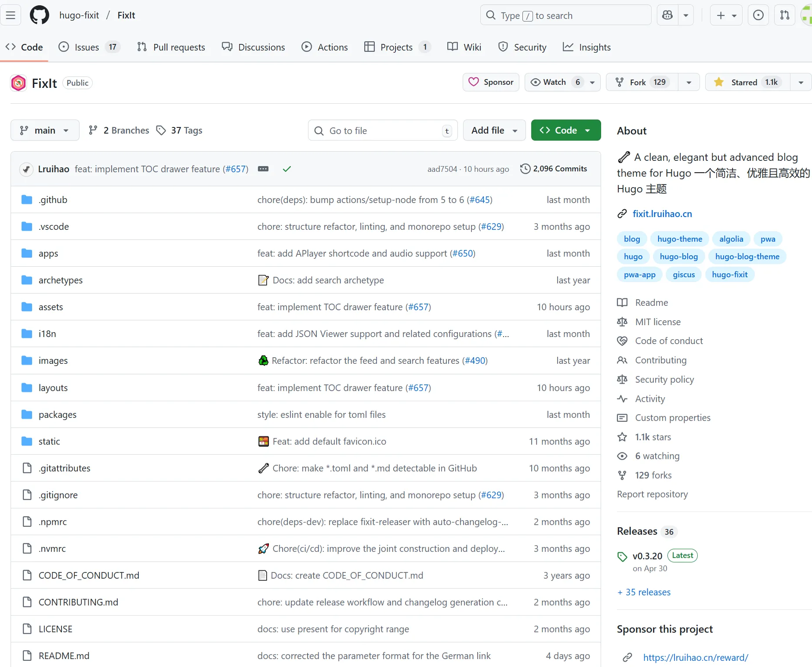Image resolution: width=812 pixels, height=667 pixels.
Task: Open pull requests icon in top header
Action: click(785, 15)
